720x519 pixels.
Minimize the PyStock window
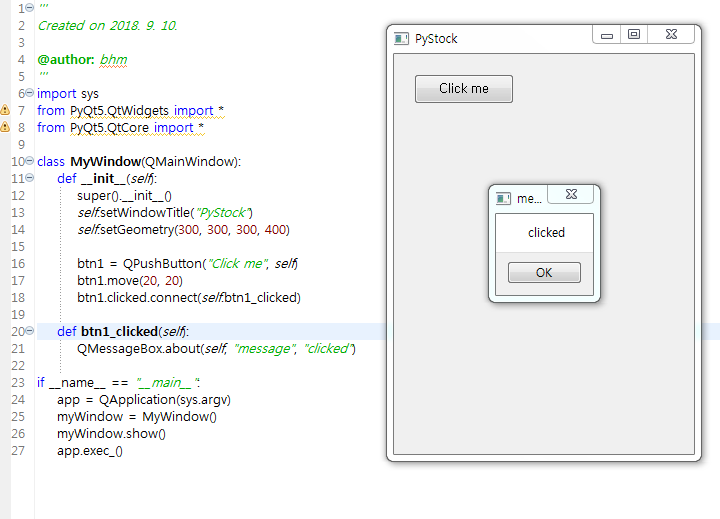pos(607,35)
